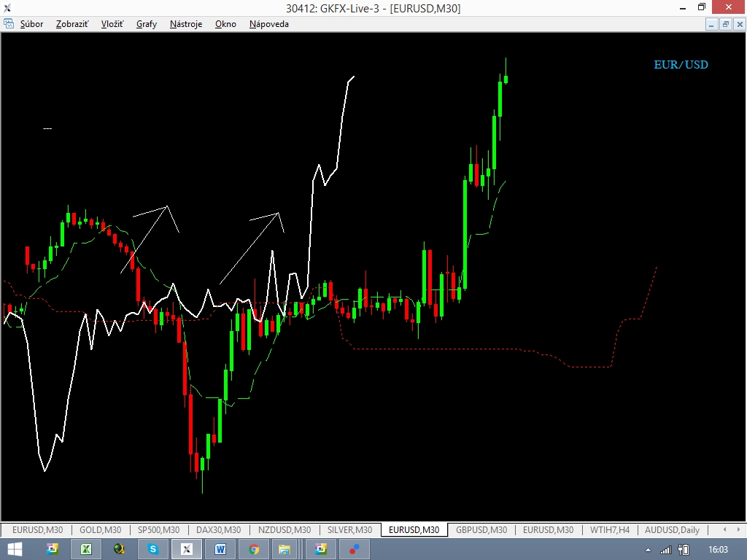Switch to the AUDUSD,Daily chart tab
747x560 pixels.
click(x=672, y=529)
